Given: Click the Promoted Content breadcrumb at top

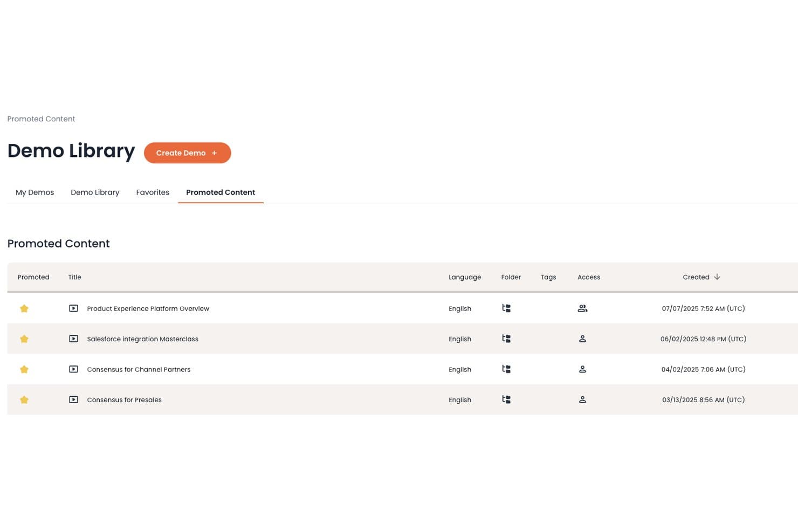Looking at the screenshot, I should click(41, 119).
